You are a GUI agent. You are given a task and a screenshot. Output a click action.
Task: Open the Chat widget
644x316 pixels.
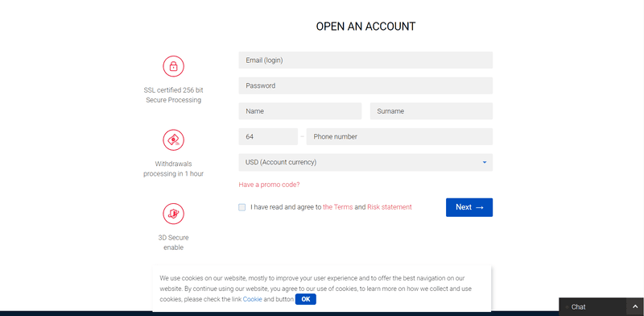point(592,306)
